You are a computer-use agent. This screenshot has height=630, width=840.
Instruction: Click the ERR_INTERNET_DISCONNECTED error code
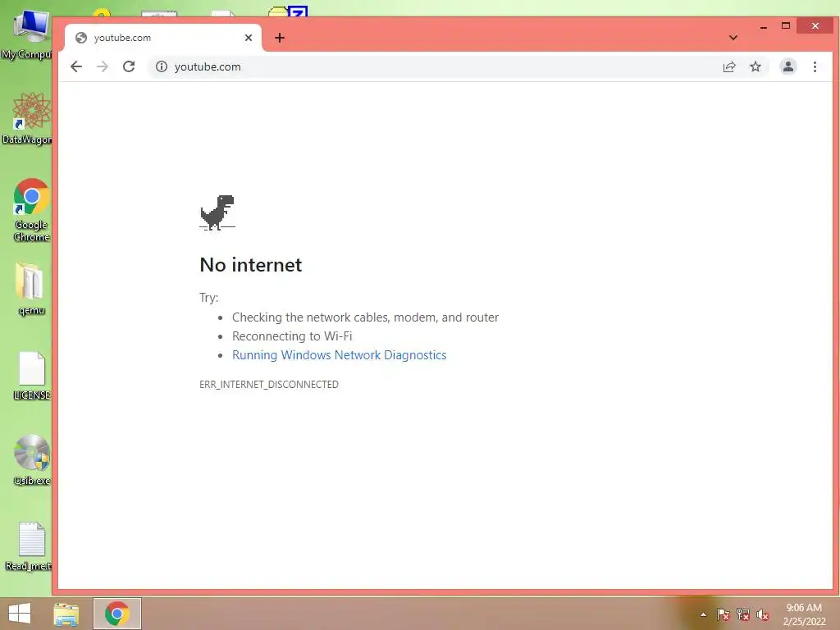click(x=269, y=384)
